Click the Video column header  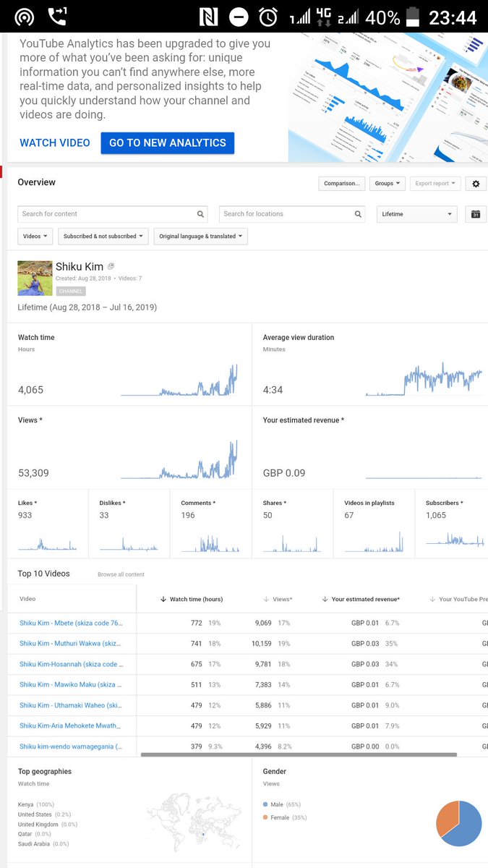pos(27,599)
